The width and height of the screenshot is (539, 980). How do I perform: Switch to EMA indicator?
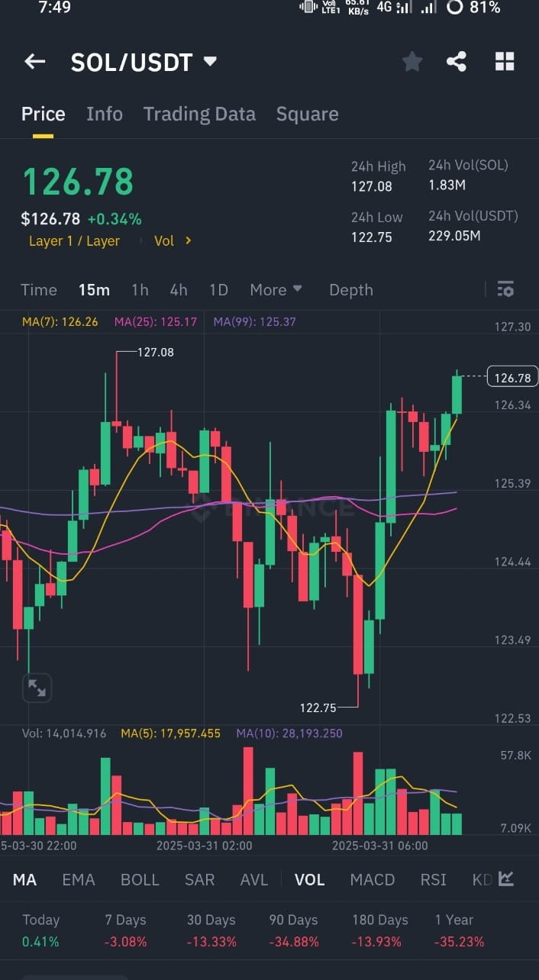tap(78, 879)
